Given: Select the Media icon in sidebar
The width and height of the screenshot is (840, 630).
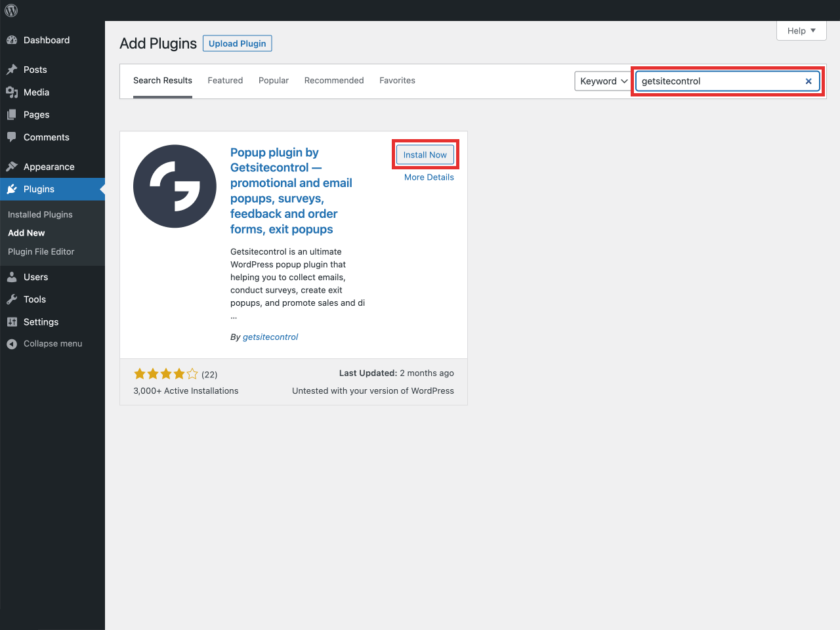Looking at the screenshot, I should point(12,93).
